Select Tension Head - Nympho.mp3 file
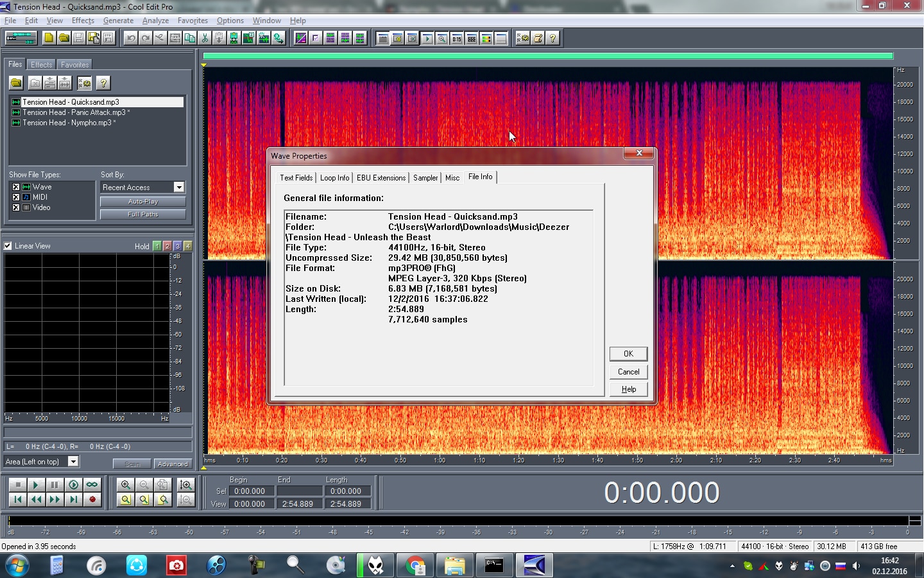 pos(69,123)
